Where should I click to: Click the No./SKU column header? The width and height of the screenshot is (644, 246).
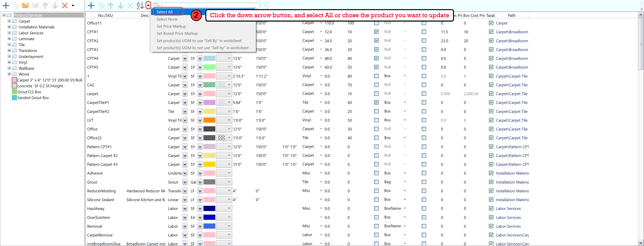point(105,16)
